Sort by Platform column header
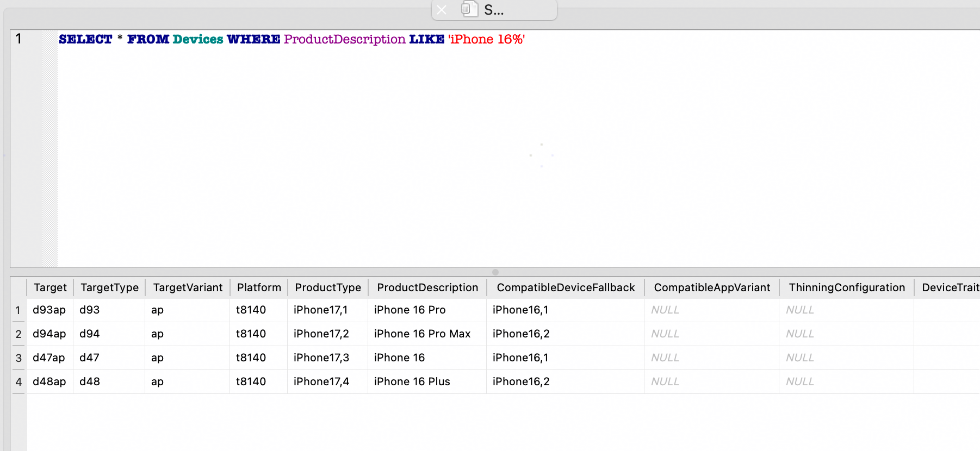The width and height of the screenshot is (980, 451). pos(259,287)
